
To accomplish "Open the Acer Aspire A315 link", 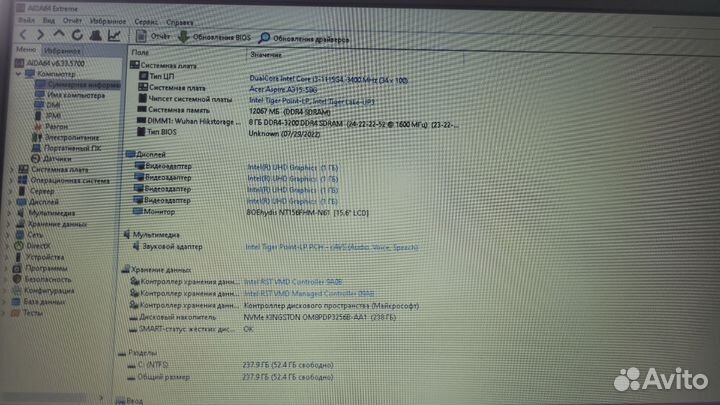I will (x=283, y=90).
